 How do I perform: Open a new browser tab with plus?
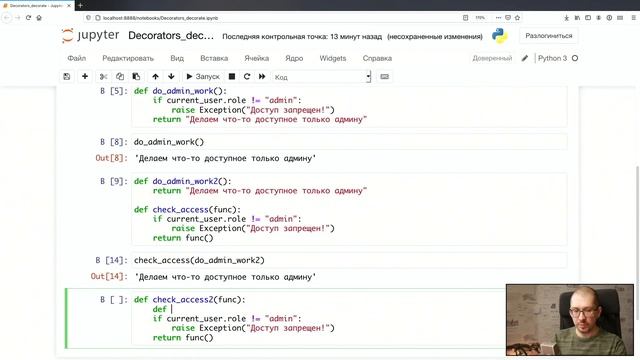click(x=80, y=6)
